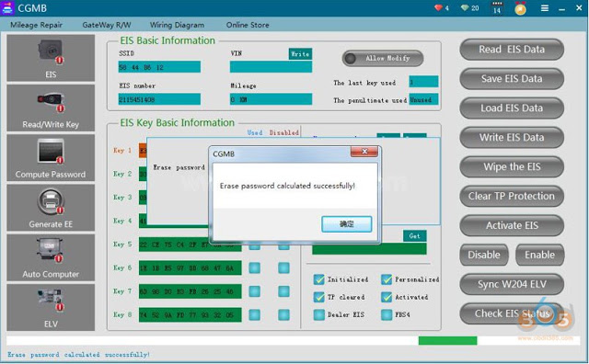The image size is (589, 364).
Task: Uncheck the Initialized checkbox
Action: [319, 279]
